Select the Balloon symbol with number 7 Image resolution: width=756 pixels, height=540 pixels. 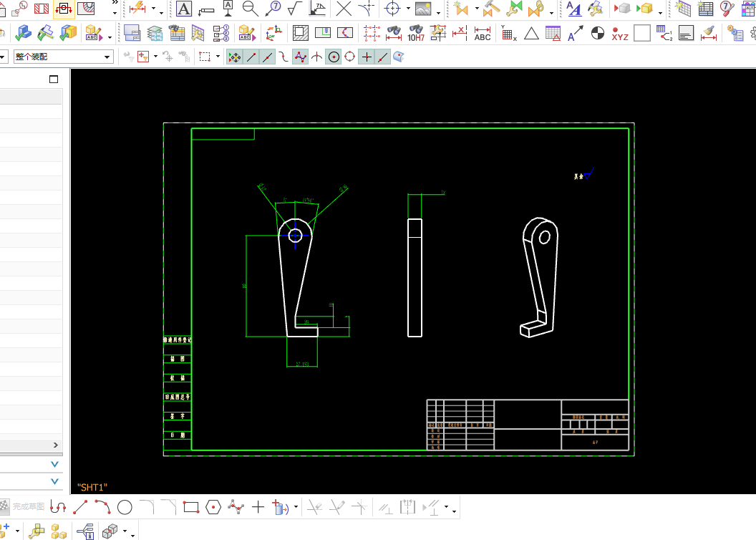(x=273, y=8)
